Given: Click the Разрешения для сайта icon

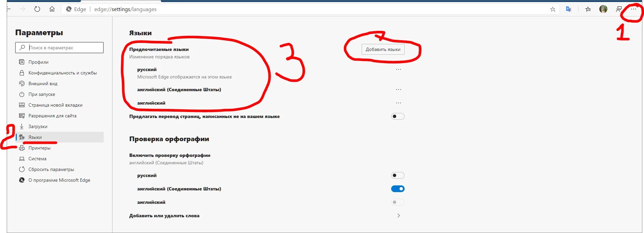Looking at the screenshot, I should click(22, 116).
